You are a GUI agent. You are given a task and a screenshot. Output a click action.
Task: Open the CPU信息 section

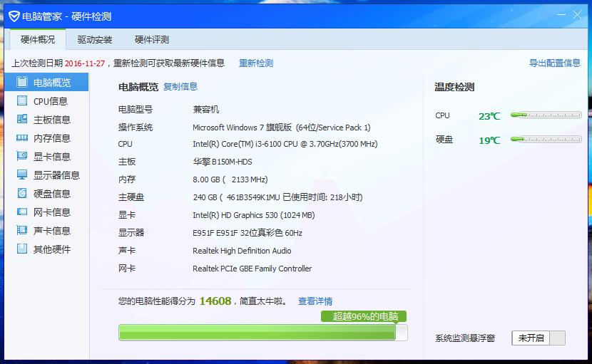pyautogui.click(x=46, y=101)
